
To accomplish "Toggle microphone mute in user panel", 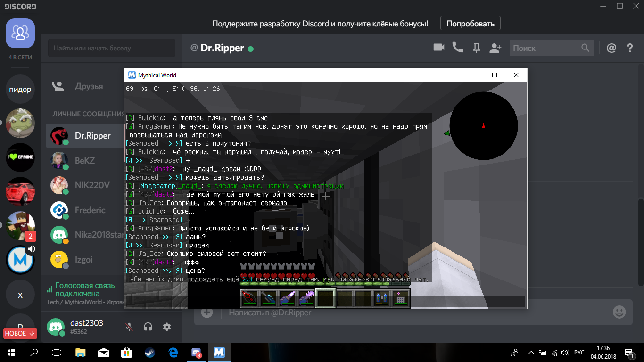I will tap(129, 327).
